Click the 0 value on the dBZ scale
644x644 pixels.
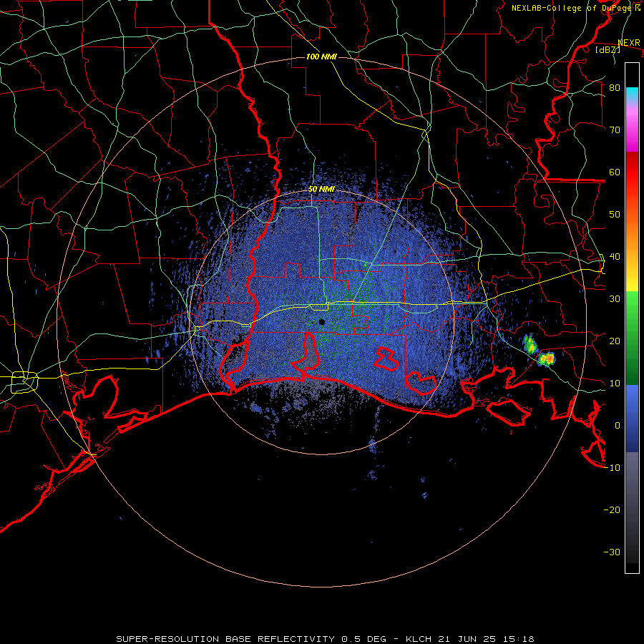618,426
